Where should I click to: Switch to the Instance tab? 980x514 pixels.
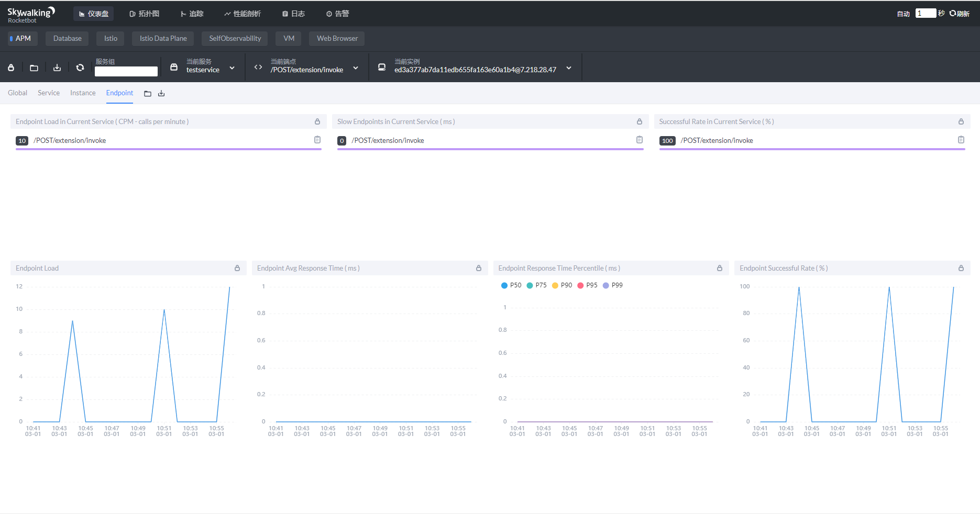click(x=83, y=93)
